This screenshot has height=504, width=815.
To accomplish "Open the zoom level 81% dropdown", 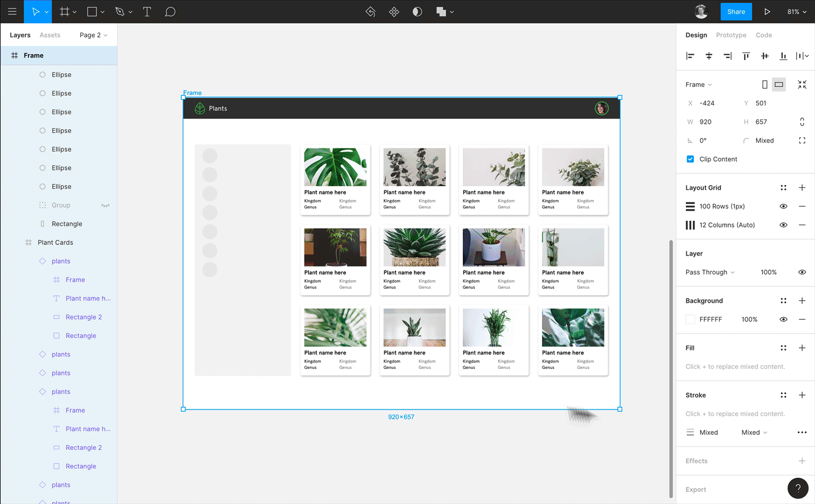I will click(797, 12).
